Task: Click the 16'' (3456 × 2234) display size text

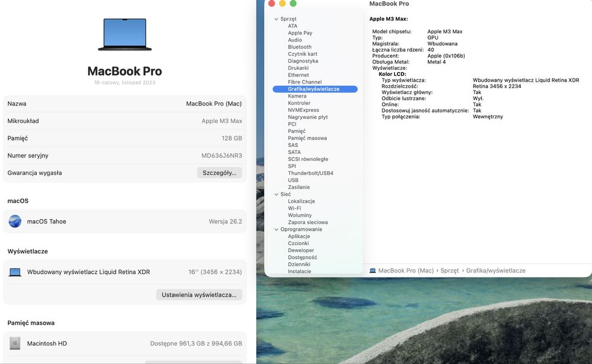Action: coord(215,272)
